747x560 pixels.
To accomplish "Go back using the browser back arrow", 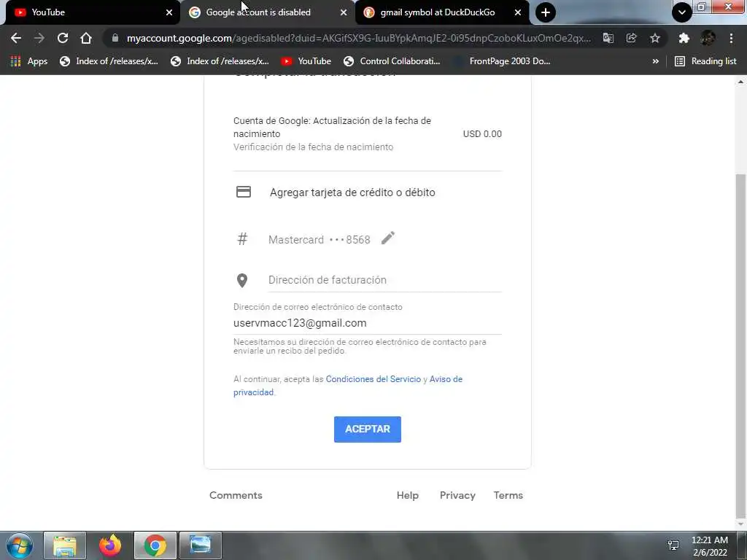I will (x=16, y=38).
